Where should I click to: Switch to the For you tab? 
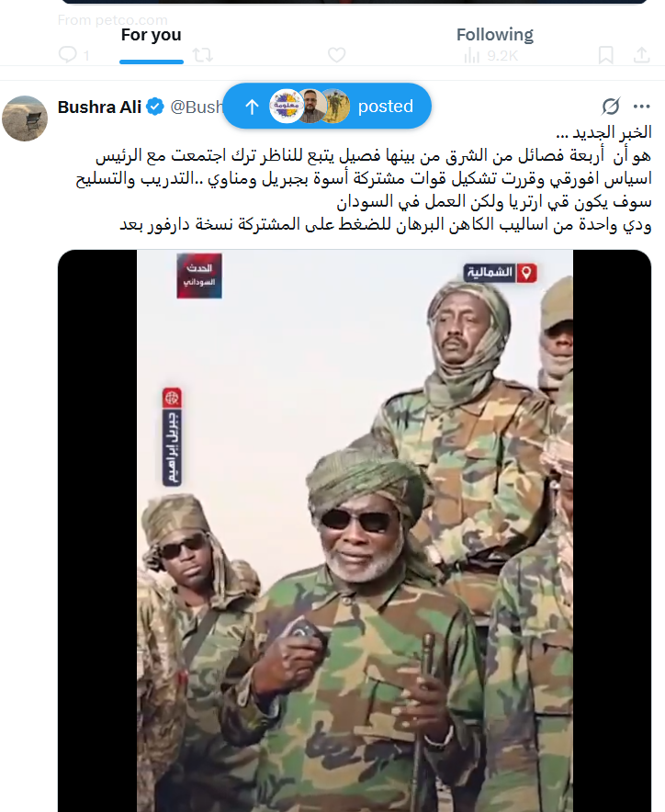(152, 35)
